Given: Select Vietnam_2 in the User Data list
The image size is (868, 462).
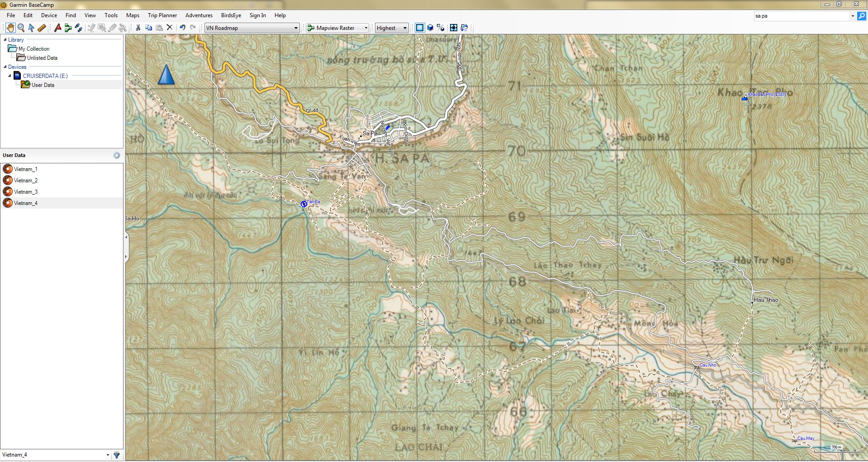Looking at the screenshot, I should (x=26, y=181).
